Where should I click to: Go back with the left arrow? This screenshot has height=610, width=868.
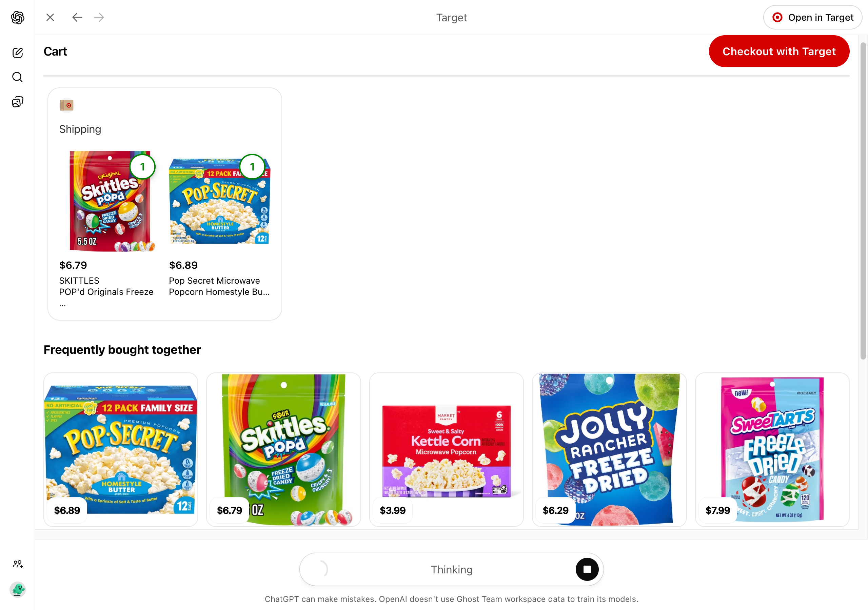click(x=77, y=17)
